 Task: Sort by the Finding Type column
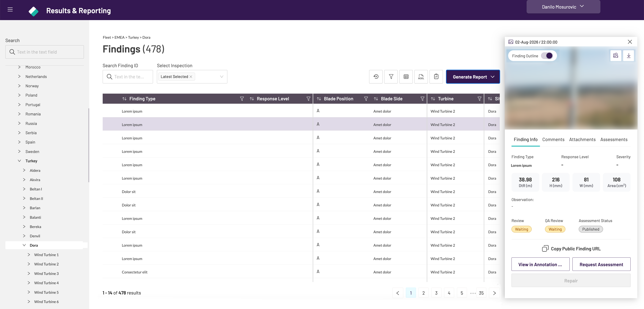pos(124,99)
